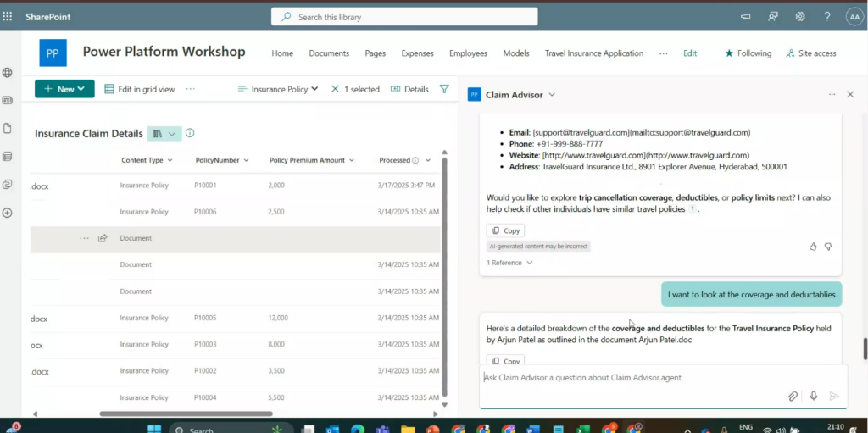The image size is (868, 433).
Task: Toggle the Following star for this site
Action: pyautogui.click(x=748, y=53)
